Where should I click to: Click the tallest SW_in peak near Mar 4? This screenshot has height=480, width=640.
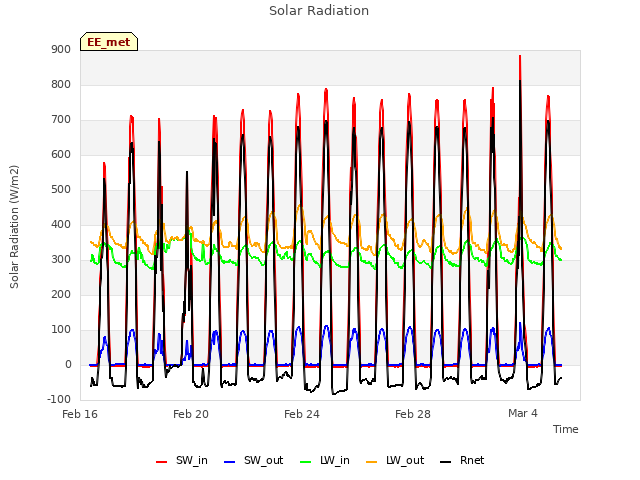point(520,56)
